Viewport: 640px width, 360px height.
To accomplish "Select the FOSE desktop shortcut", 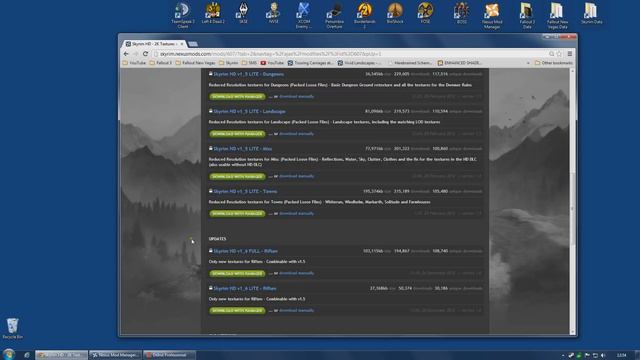I will [x=425, y=13].
